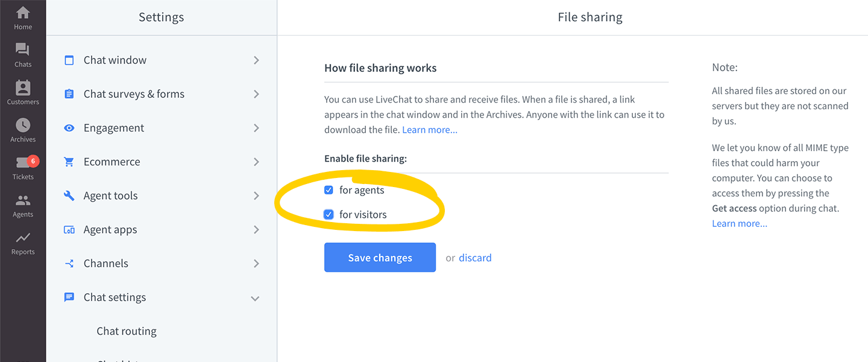Open the Engagement menu item
The image size is (868, 362).
point(114,127)
